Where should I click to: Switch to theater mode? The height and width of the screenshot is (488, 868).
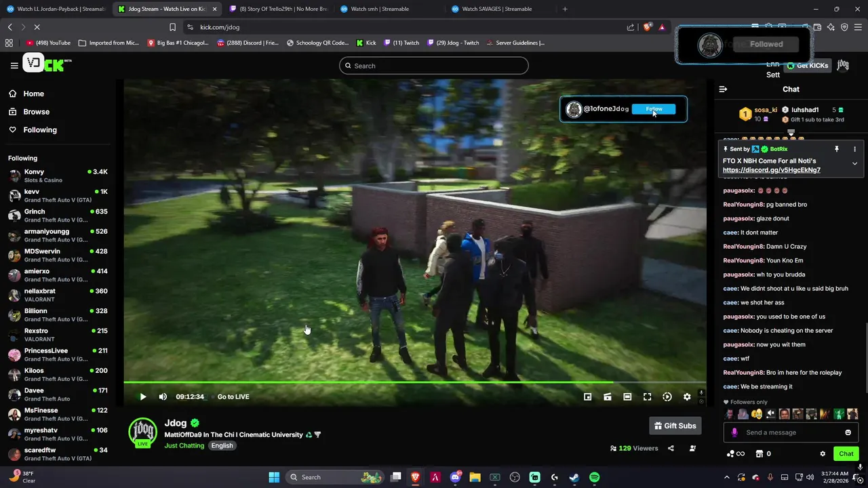tap(627, 396)
